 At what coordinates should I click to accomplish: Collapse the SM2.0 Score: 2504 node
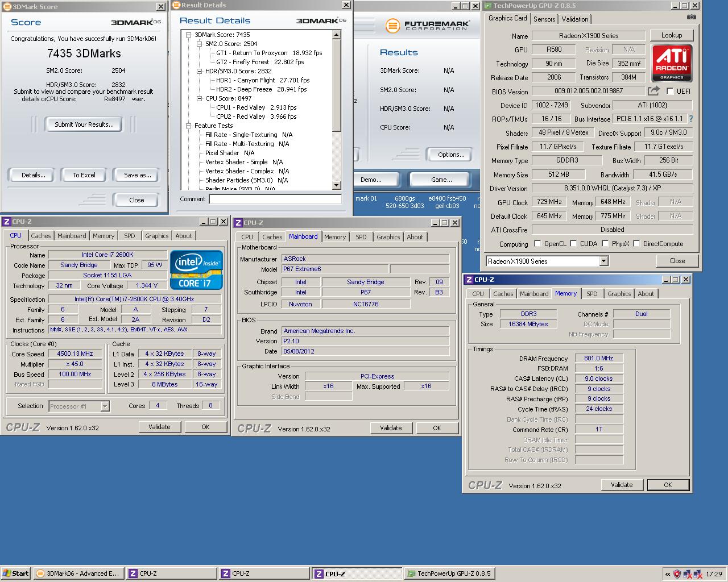(x=200, y=44)
